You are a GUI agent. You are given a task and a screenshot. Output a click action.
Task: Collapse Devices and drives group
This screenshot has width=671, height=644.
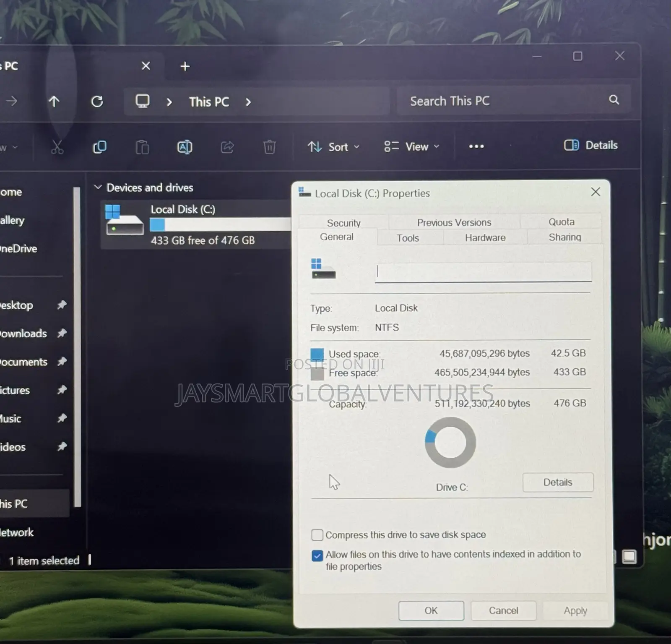click(x=98, y=187)
